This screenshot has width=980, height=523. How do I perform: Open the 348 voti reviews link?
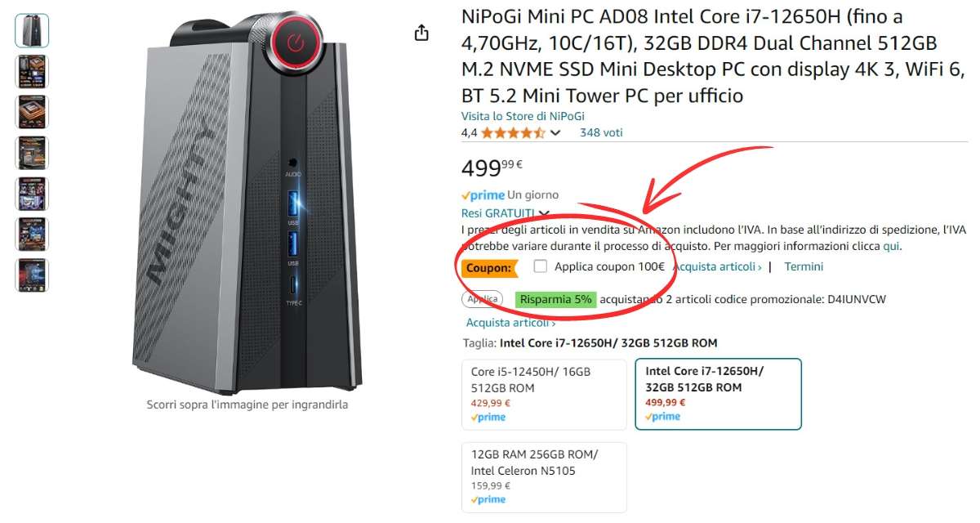coord(601,132)
